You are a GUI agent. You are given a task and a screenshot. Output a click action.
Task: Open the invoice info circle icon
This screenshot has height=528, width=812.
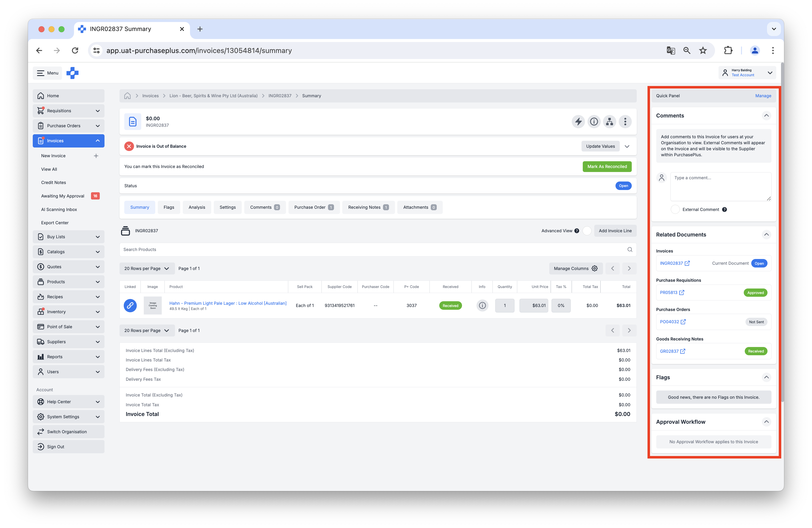(594, 122)
